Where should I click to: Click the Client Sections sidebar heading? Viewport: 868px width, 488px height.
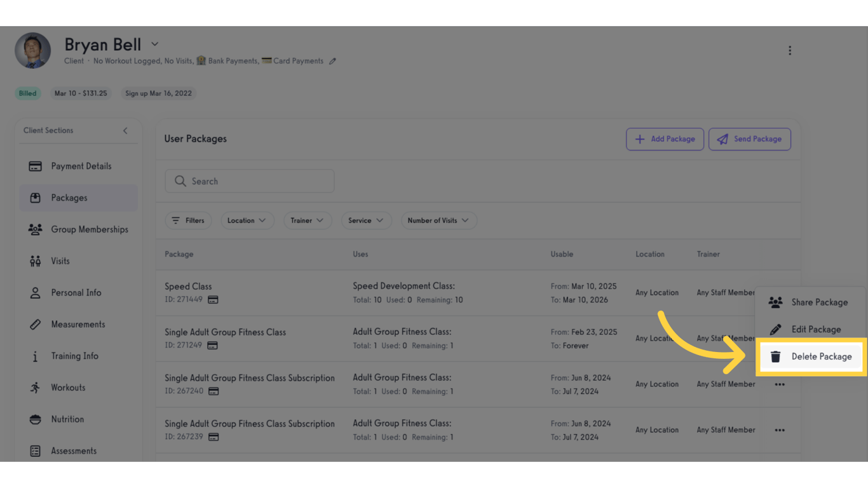(x=48, y=131)
